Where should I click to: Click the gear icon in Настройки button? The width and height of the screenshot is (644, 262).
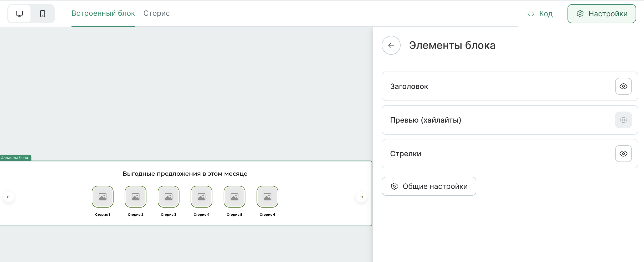coord(580,14)
